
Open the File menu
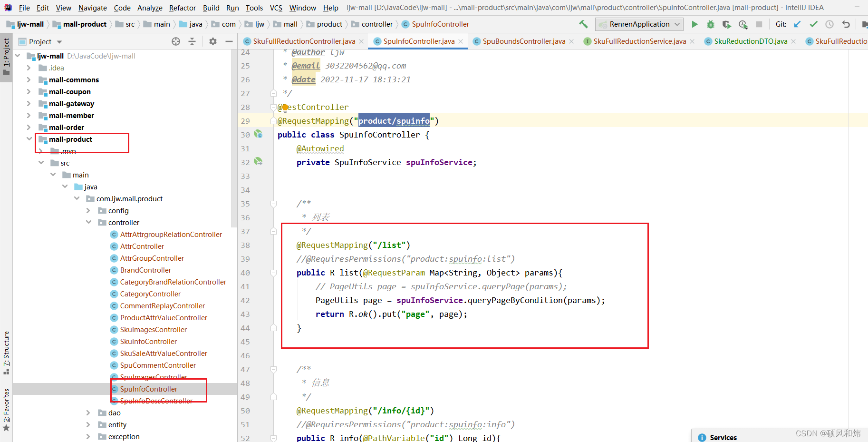pos(24,8)
